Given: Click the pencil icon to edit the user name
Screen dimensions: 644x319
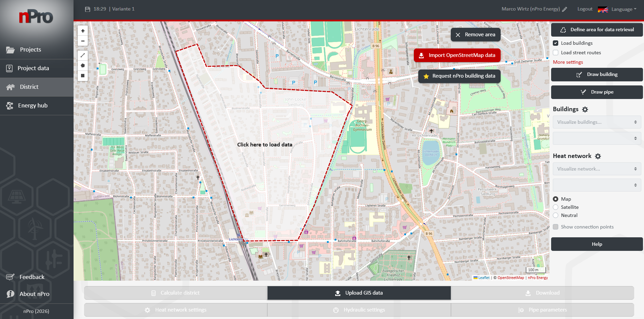Looking at the screenshot, I should [x=565, y=9].
